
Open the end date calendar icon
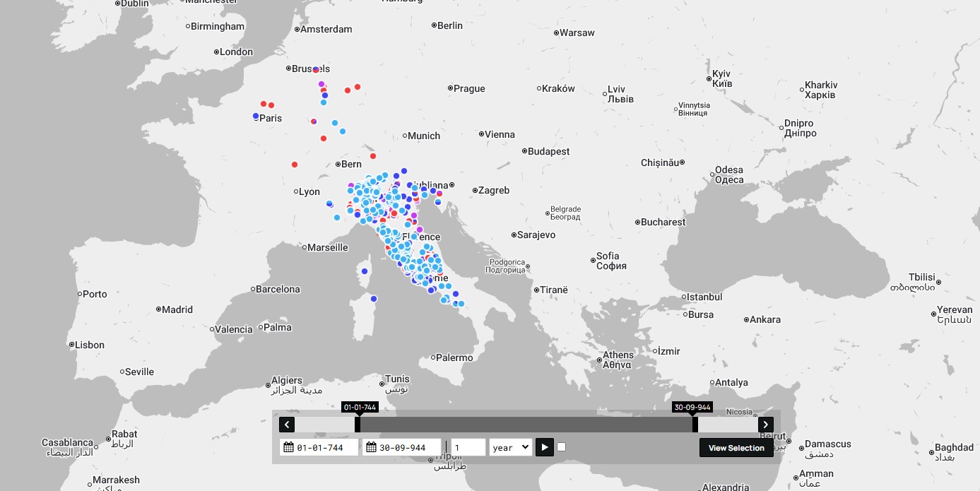coord(371,447)
